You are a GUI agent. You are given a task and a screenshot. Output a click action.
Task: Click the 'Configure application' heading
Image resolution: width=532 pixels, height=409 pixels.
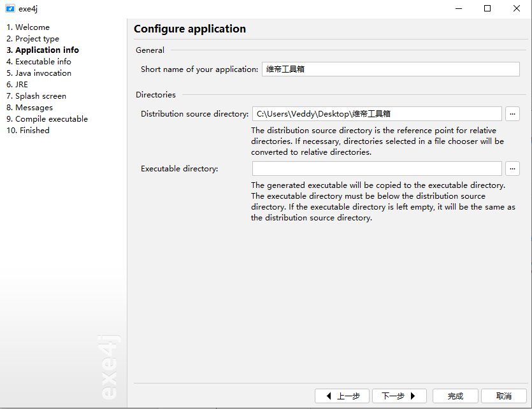point(190,29)
